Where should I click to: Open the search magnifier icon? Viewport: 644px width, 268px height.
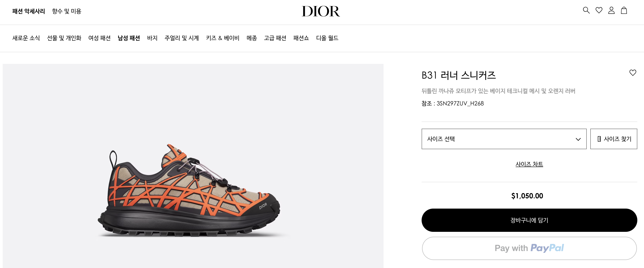[586, 10]
